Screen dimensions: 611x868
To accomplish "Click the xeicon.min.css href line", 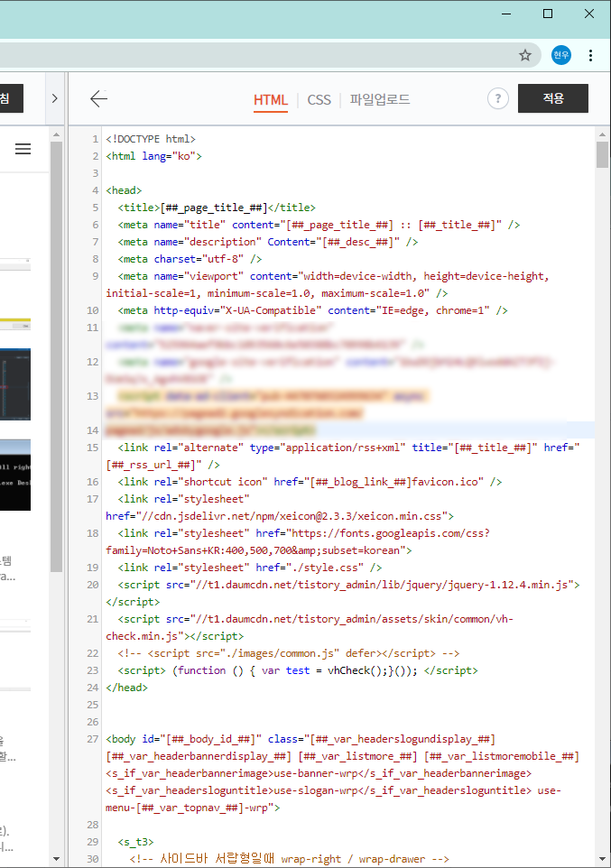I will point(280,516).
